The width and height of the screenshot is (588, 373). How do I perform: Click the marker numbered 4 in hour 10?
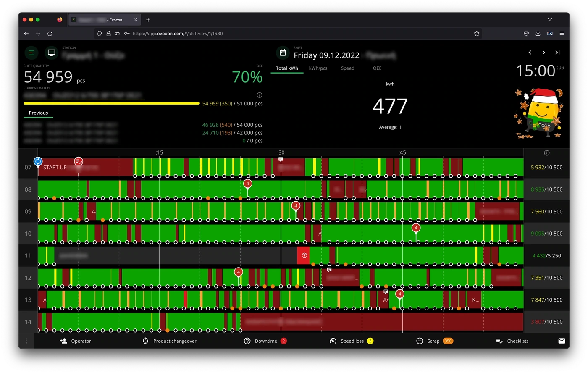click(x=416, y=228)
